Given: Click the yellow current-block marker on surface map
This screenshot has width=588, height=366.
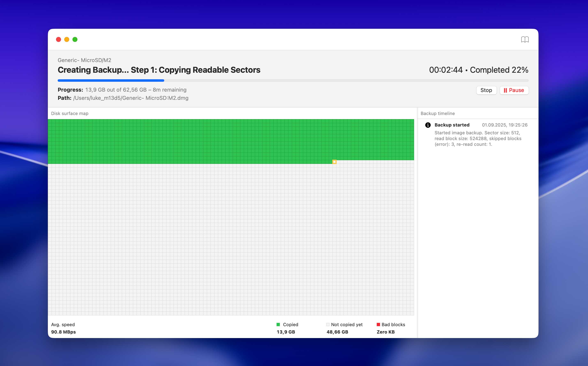Looking at the screenshot, I should click(334, 162).
